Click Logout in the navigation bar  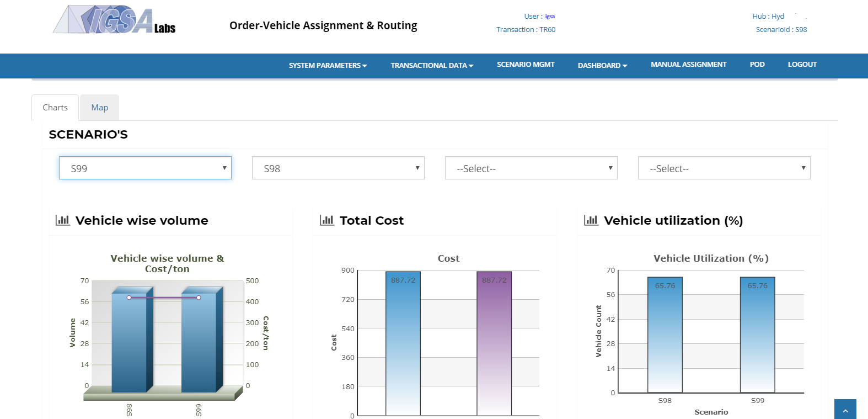coord(802,65)
